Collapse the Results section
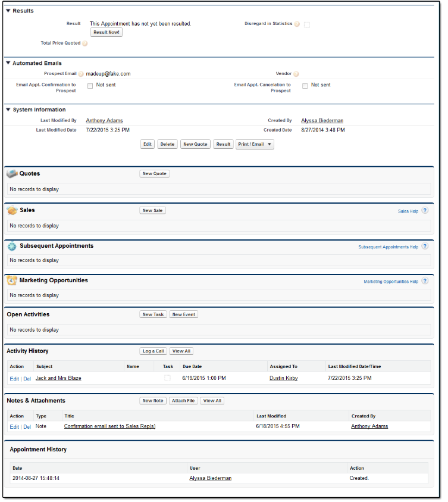 (x=8, y=11)
